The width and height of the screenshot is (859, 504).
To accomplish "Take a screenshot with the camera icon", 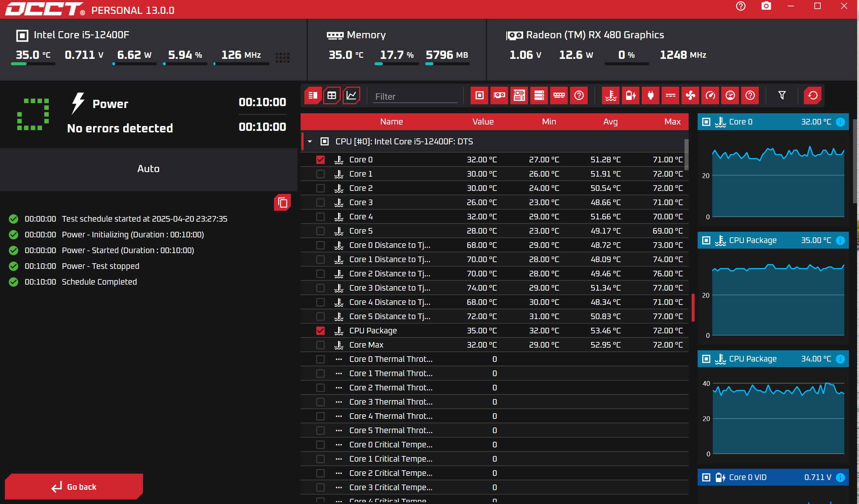I will click(766, 6).
